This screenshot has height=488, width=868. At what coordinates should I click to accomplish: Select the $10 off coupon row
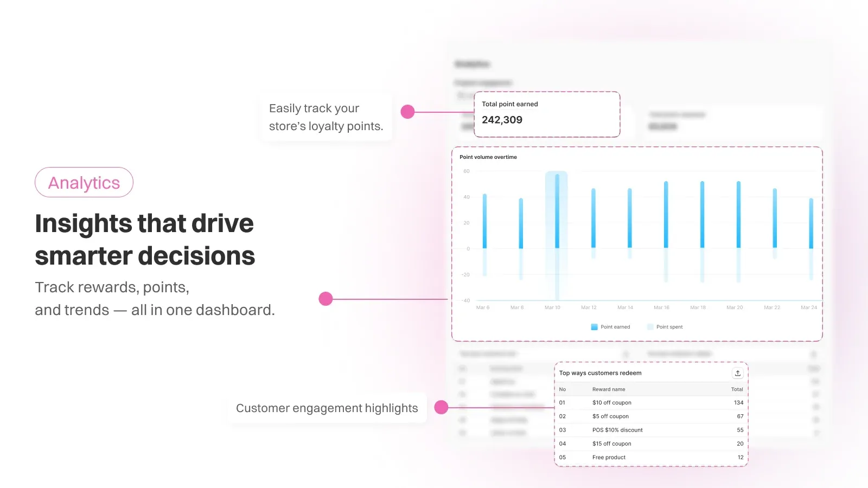(651, 403)
